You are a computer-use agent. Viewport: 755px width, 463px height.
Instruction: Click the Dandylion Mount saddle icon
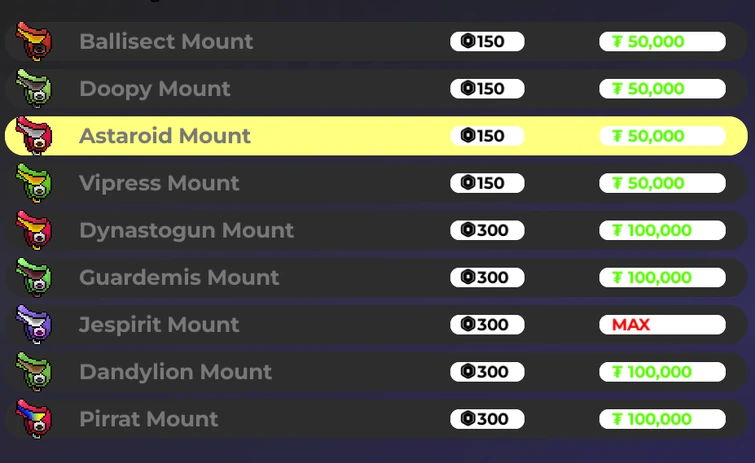pos(35,371)
